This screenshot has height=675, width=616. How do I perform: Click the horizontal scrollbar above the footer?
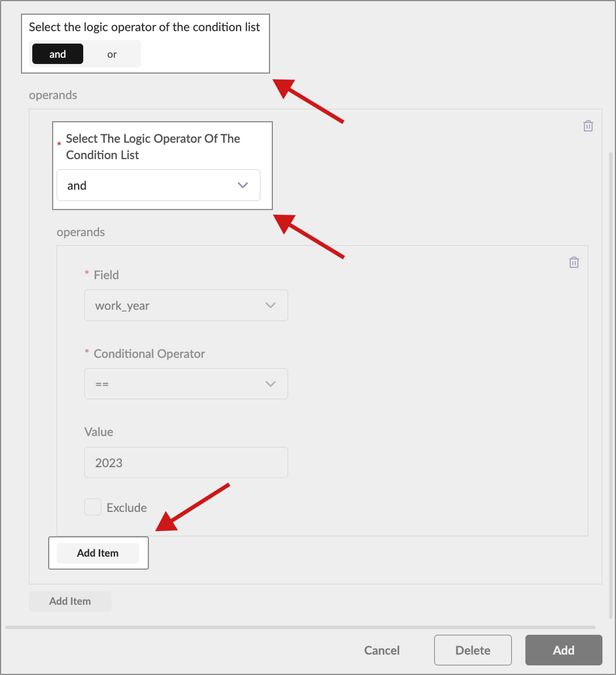pyautogui.click(x=300, y=627)
